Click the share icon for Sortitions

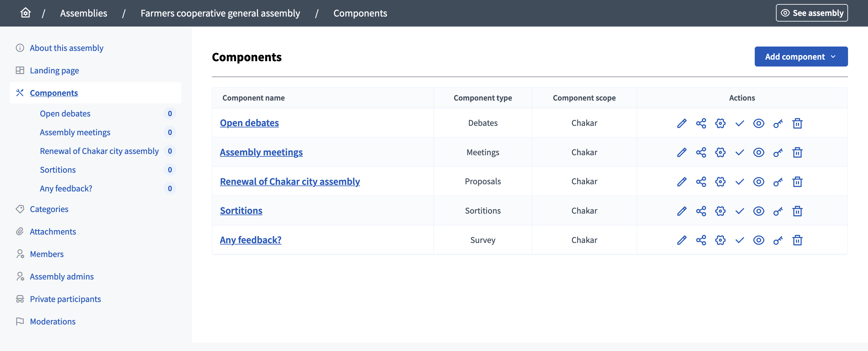700,210
